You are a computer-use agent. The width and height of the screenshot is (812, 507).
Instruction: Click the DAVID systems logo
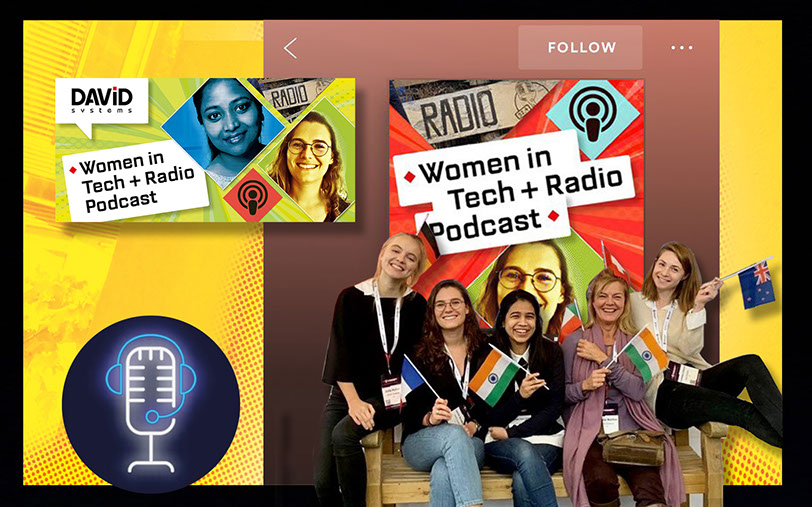102,101
